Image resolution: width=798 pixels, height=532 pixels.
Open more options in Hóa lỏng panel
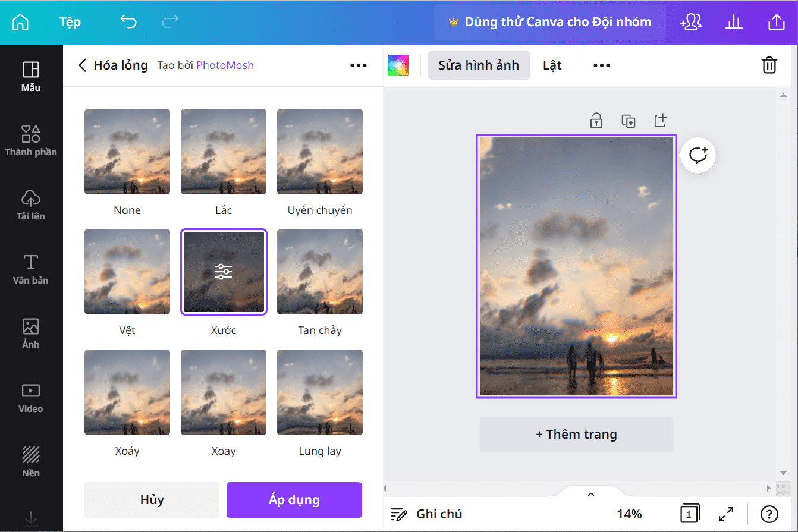coord(359,65)
